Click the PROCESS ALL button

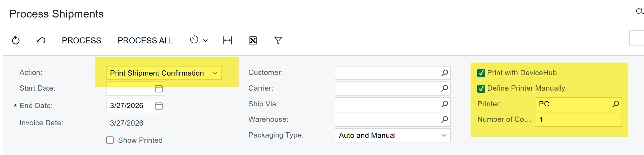tap(145, 41)
